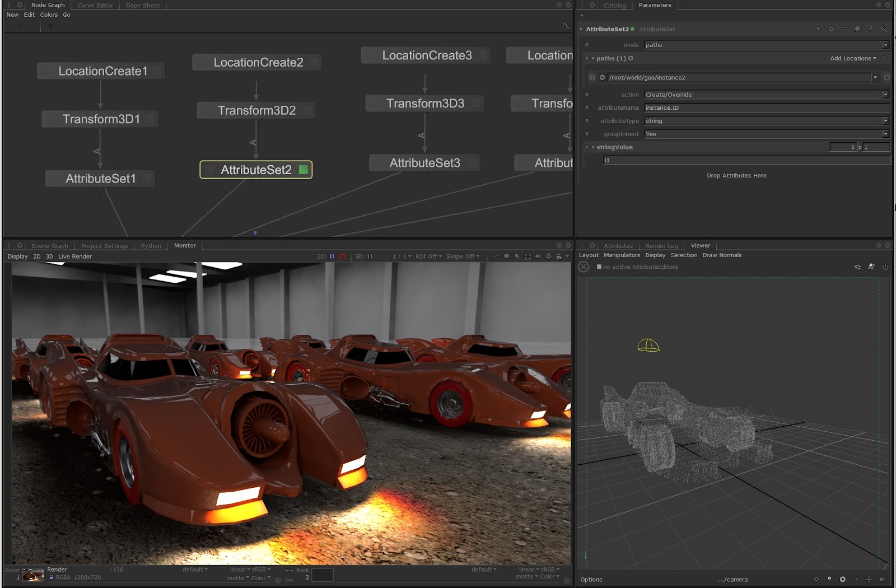Click the AttributeSet2 parameter search magnifier

883,29
